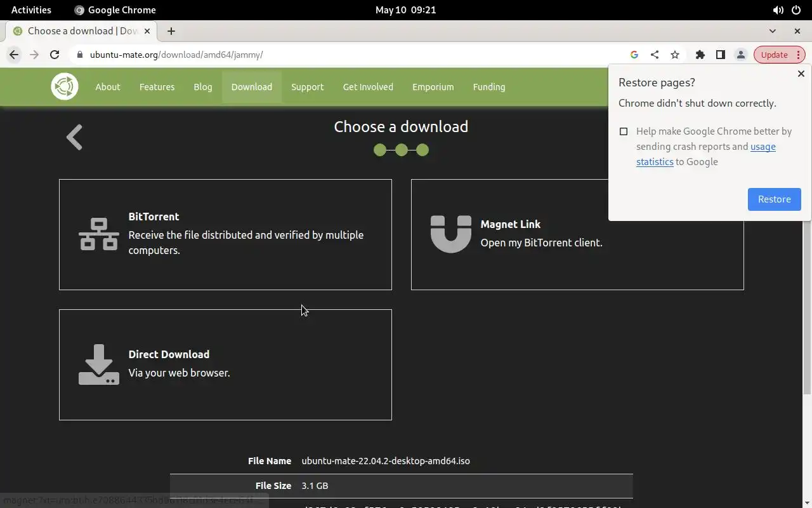Viewport: 812px width, 508px height.
Task: Open a new tab with plus icon
Action: click(171, 30)
